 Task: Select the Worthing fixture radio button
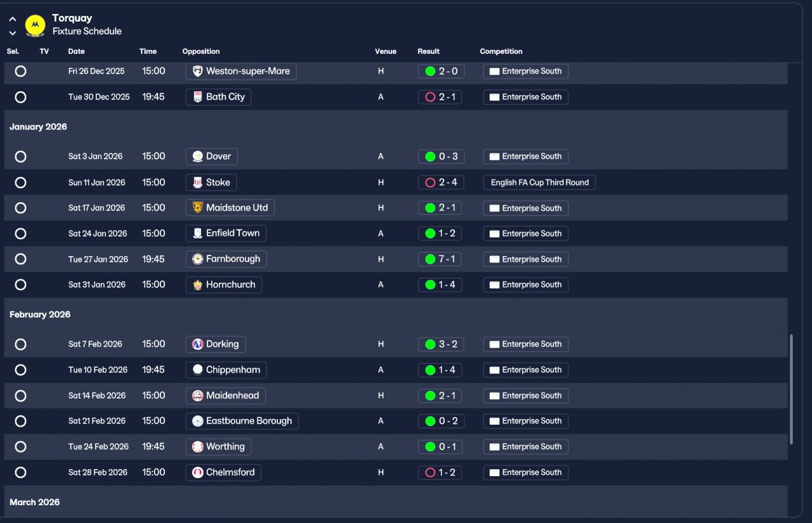point(20,447)
